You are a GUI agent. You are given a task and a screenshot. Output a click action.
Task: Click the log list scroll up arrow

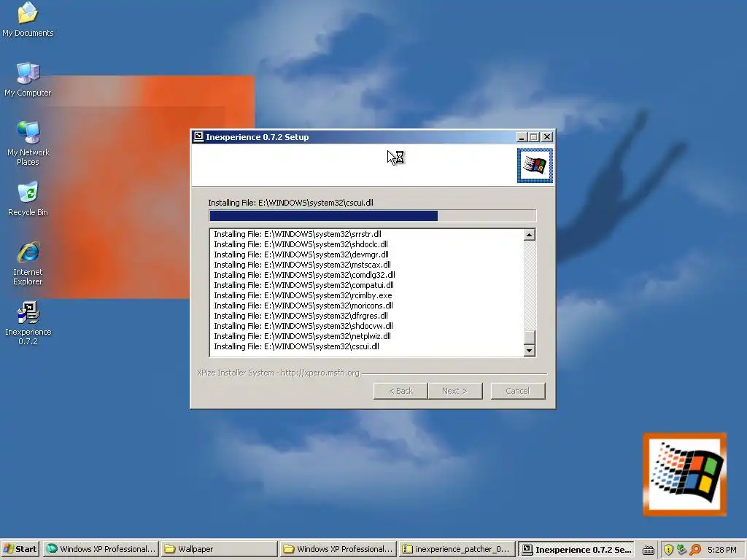(530, 235)
